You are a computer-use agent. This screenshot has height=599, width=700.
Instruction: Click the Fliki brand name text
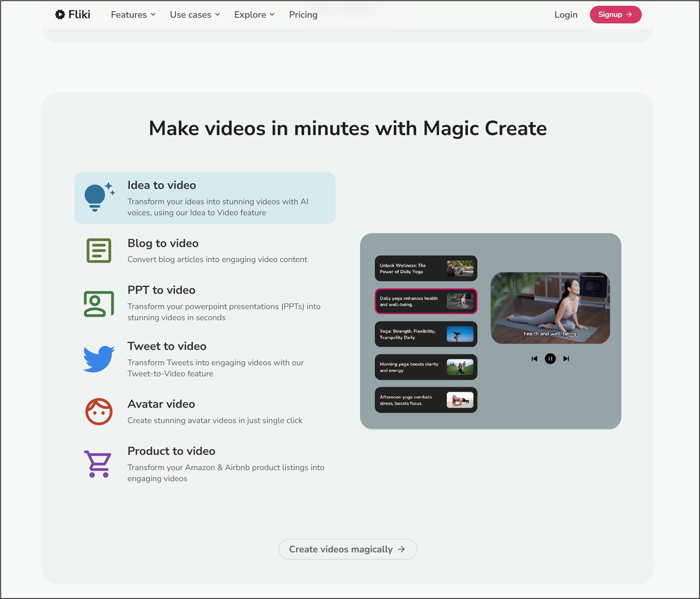tap(79, 15)
